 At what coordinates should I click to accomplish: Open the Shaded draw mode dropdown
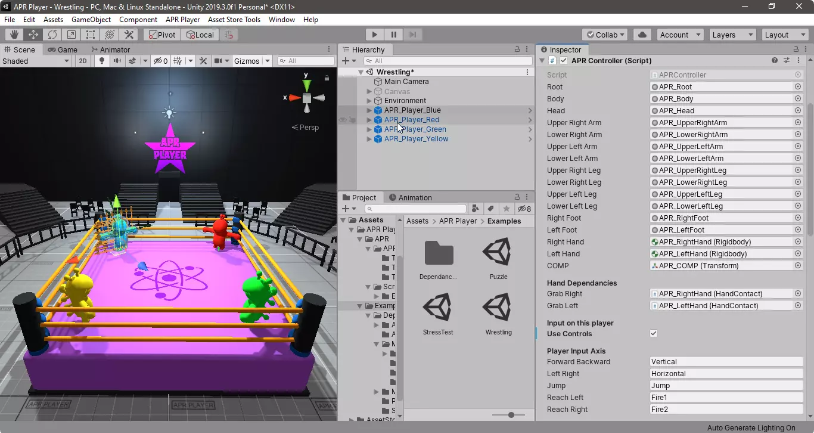(x=35, y=60)
